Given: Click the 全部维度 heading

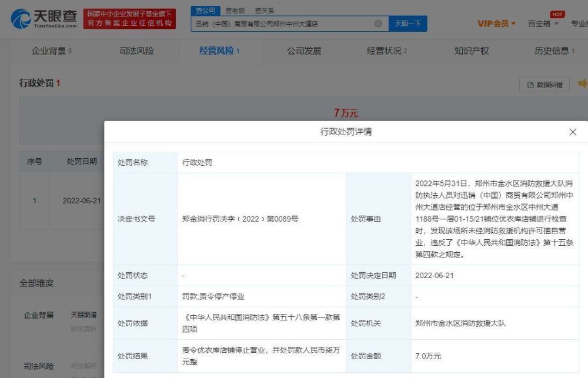Looking at the screenshot, I should (36, 283).
